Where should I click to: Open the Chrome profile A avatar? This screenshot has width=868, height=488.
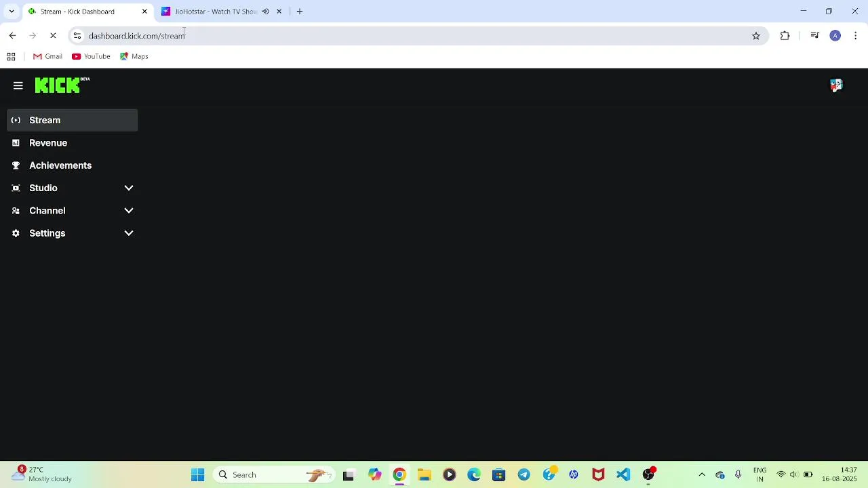click(x=835, y=36)
